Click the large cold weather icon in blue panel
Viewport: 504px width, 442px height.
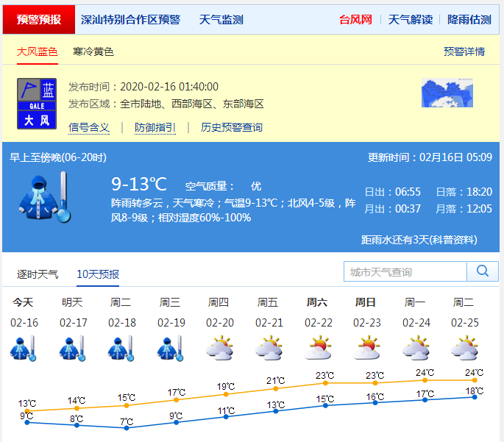click(x=46, y=196)
